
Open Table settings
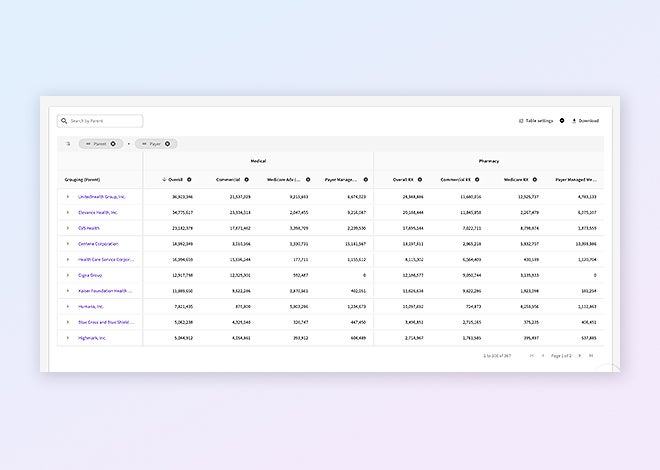(x=537, y=120)
